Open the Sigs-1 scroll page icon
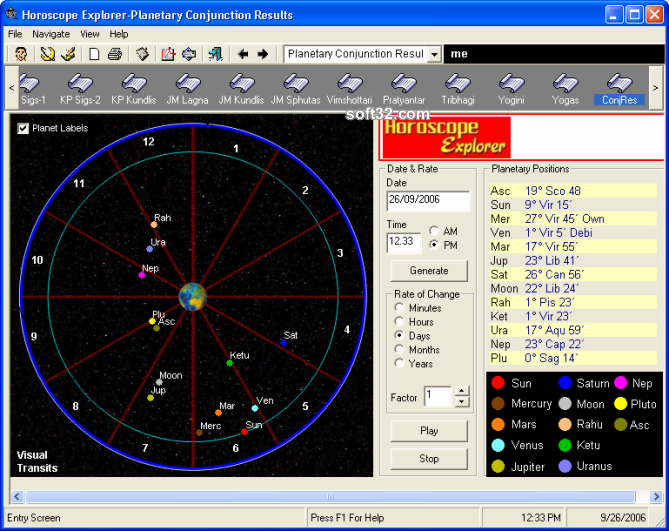The width and height of the screenshot is (669, 531). (32, 89)
